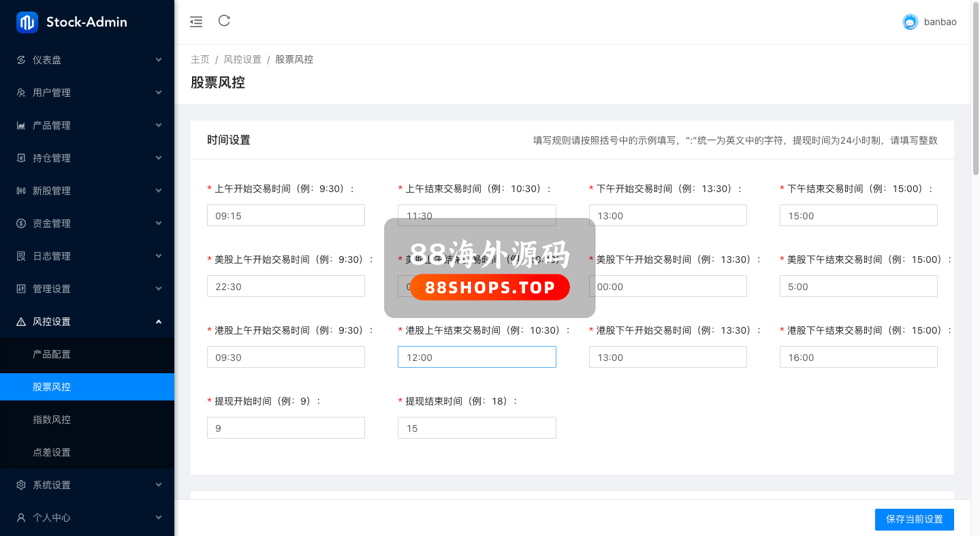The width and height of the screenshot is (980, 536).
Task: Collapse the 风控设置 menu arrow
Action: point(159,321)
